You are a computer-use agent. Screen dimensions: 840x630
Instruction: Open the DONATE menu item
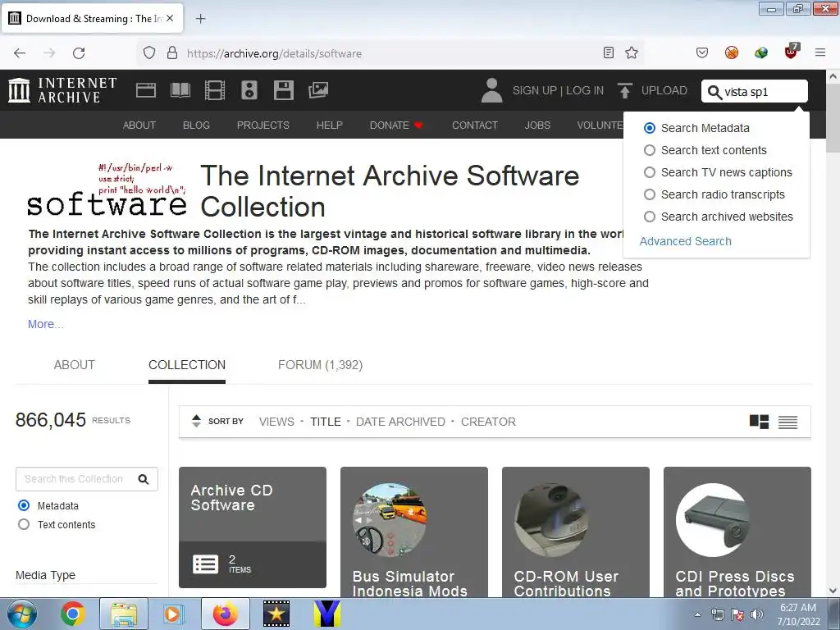click(396, 125)
